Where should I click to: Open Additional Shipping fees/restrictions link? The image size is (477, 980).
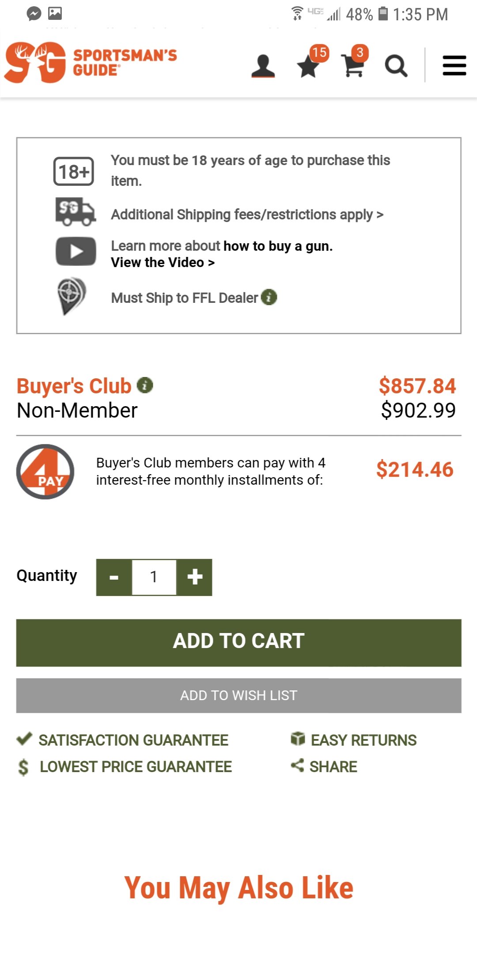247,215
